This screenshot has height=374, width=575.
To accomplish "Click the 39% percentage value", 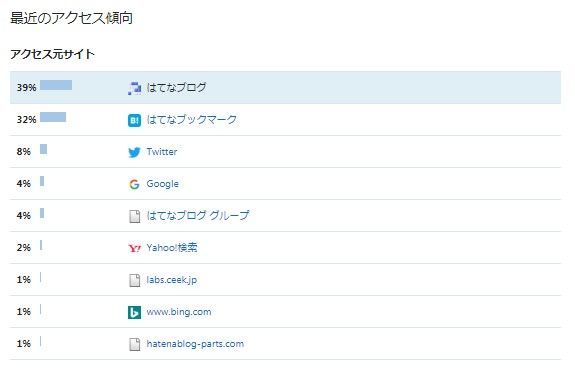I will pos(26,88).
